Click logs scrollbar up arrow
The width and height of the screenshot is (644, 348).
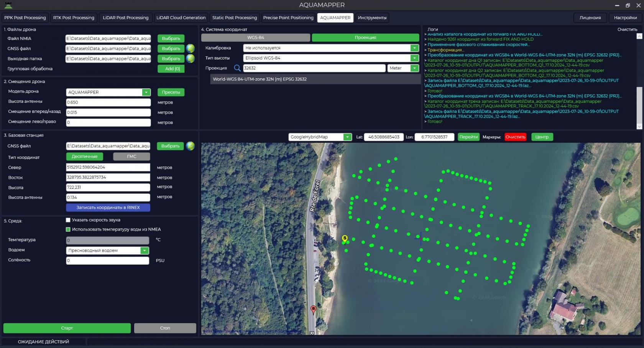[639, 36]
